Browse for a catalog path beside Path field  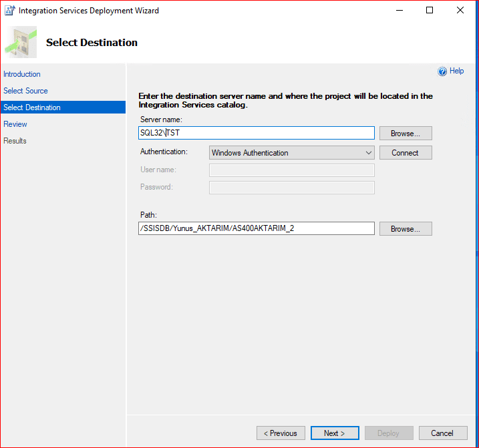(406, 228)
